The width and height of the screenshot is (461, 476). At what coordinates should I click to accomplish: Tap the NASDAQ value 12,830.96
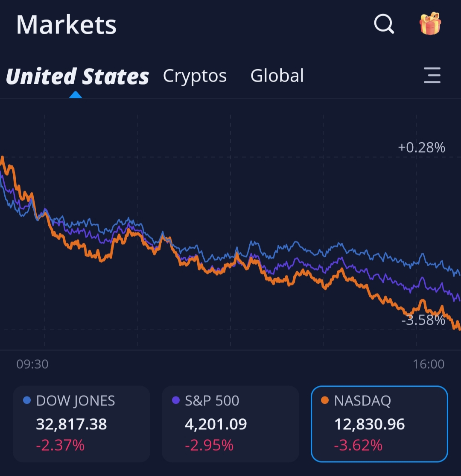pyautogui.click(x=369, y=424)
